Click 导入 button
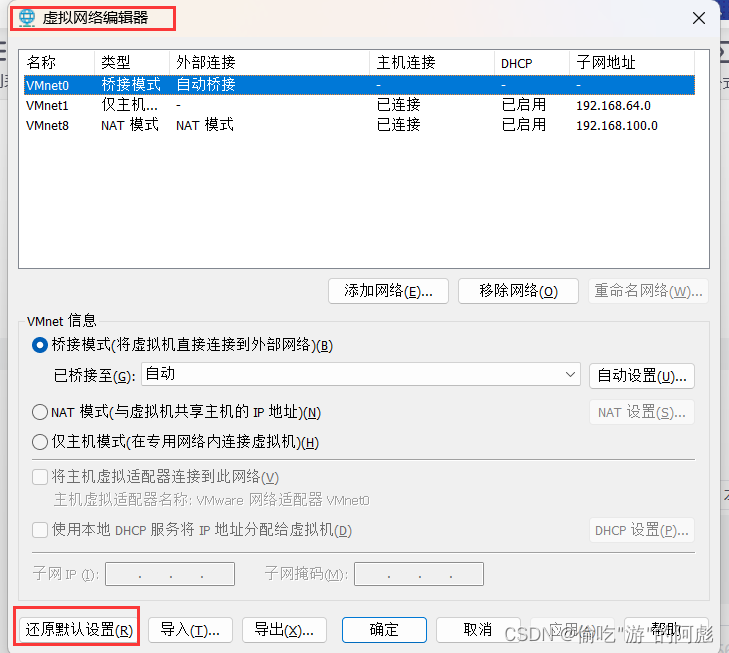Screen dimensions: 729x653 click(x=190, y=630)
